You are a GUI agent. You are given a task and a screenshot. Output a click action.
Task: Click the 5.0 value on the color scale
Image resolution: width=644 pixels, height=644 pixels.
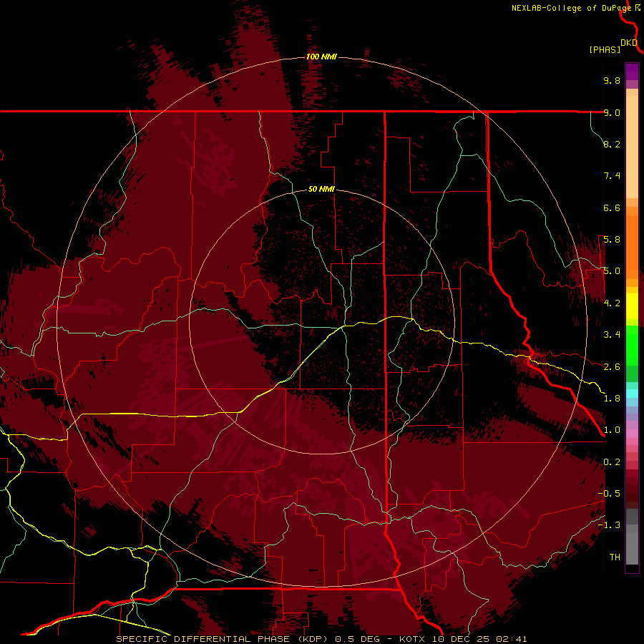click(612, 271)
